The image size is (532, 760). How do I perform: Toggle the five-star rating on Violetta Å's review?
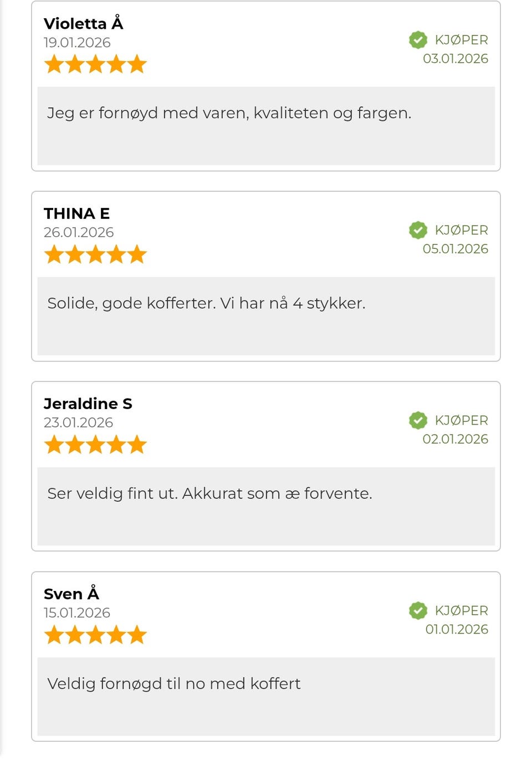(x=96, y=64)
